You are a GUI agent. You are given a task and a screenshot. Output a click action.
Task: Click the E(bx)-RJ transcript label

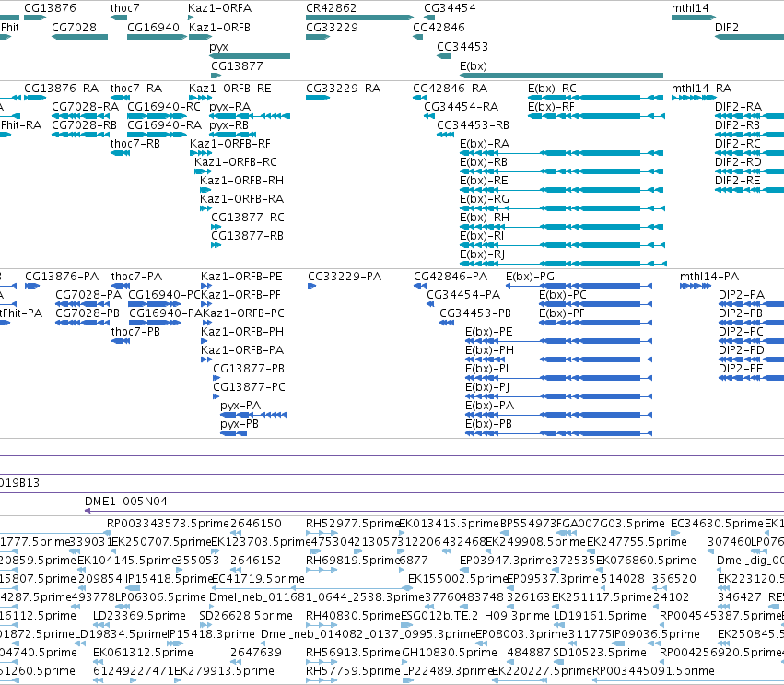(x=483, y=254)
